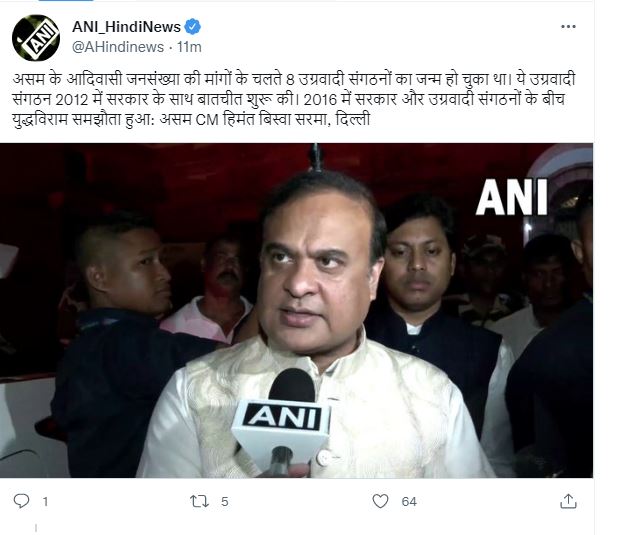622x535 pixels.
Task: Click the like count 64
Action: click(x=409, y=502)
